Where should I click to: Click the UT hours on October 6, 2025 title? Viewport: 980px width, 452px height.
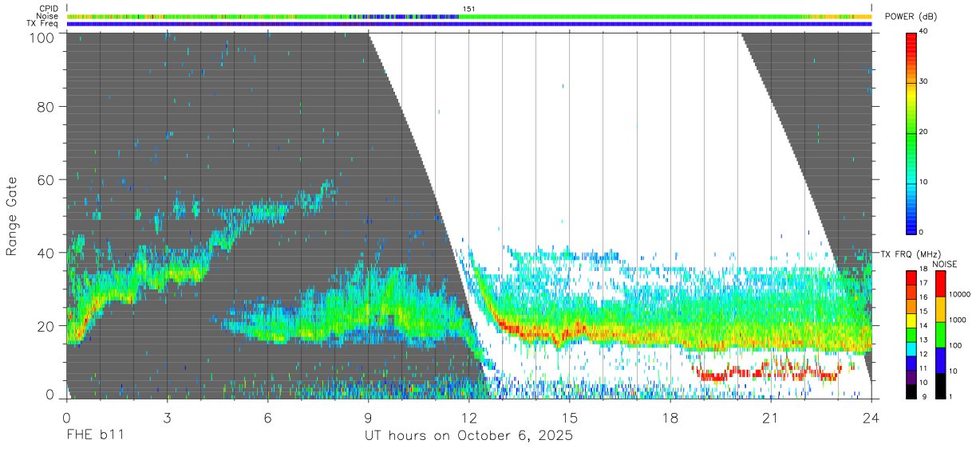pyautogui.click(x=468, y=436)
